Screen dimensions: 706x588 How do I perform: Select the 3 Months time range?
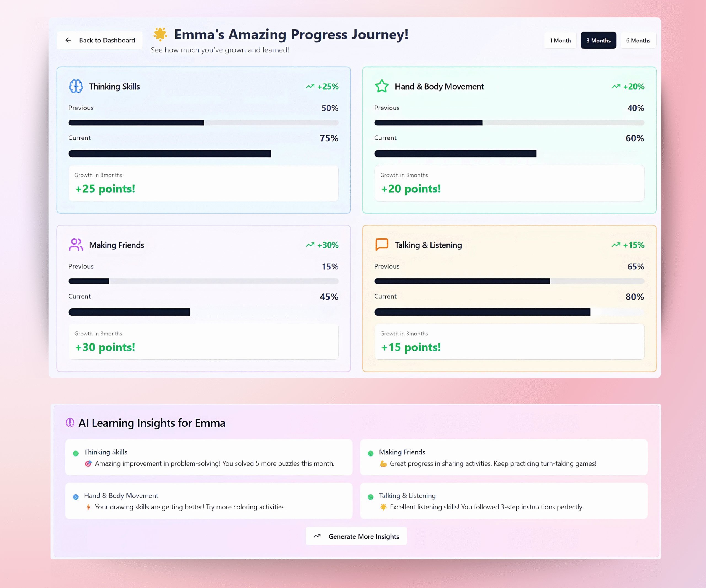tap(598, 40)
